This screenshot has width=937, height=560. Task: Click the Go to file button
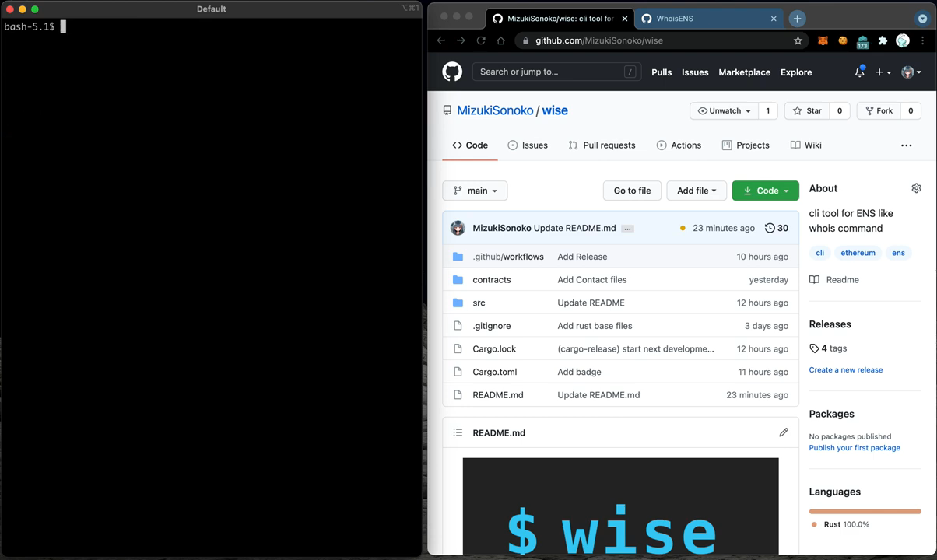pos(632,191)
